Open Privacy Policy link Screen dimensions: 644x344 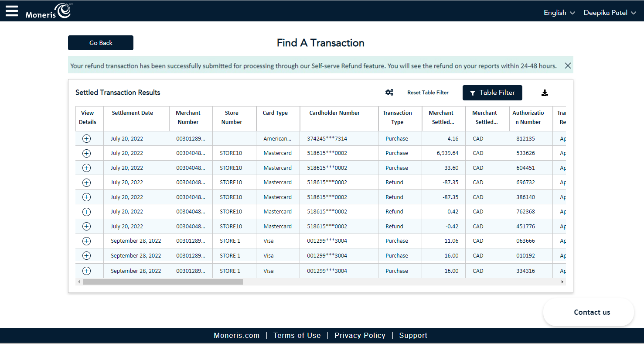coord(360,335)
